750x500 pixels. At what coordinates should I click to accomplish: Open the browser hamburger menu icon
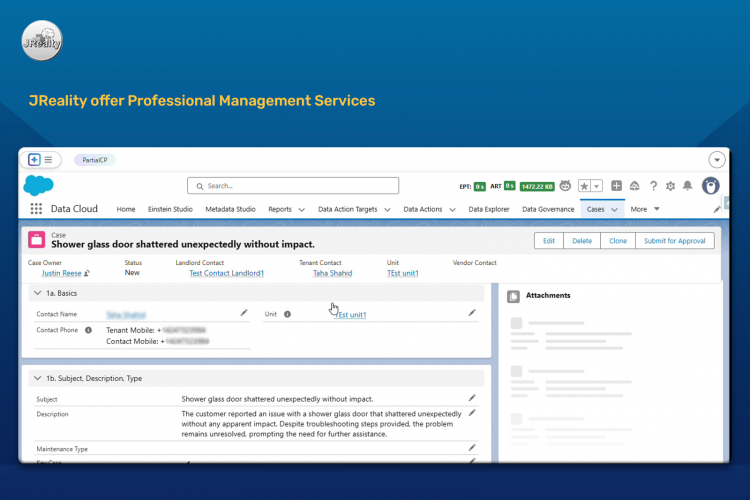48,160
